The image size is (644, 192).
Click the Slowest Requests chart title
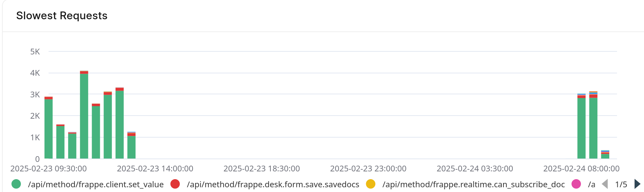click(x=62, y=16)
